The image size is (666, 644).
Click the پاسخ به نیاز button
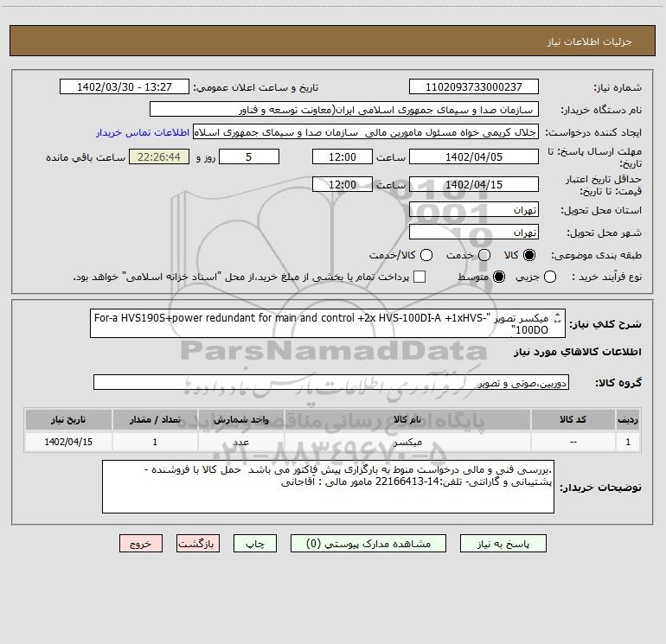(503, 544)
